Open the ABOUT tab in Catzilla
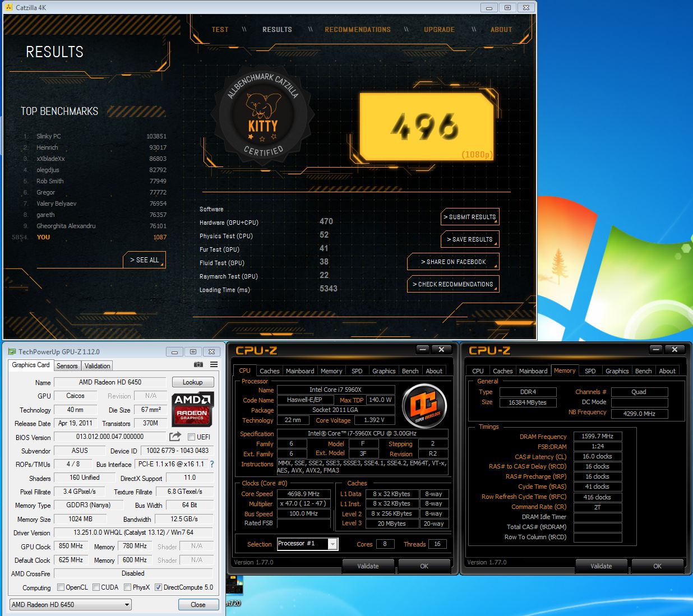The width and height of the screenshot is (693, 616). coord(501,30)
